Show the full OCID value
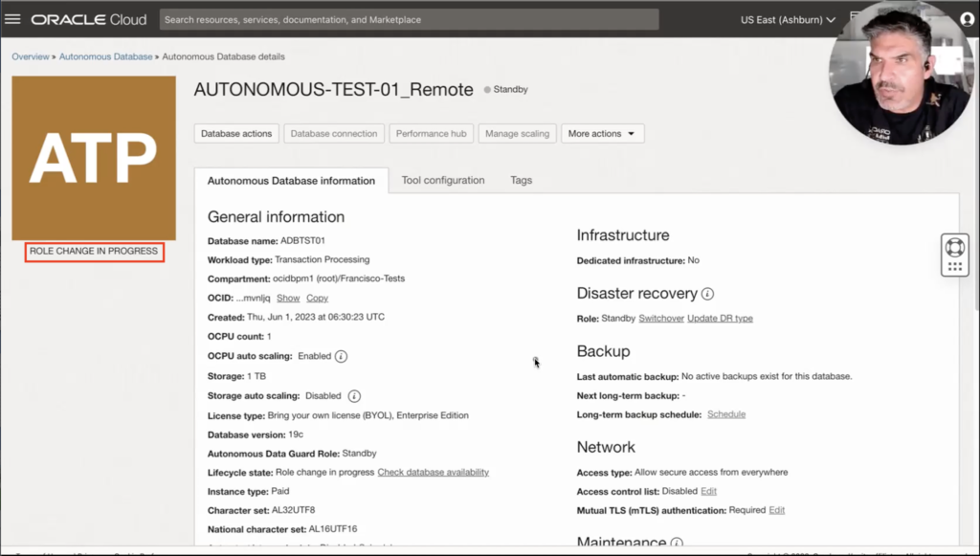The image size is (980, 556). pos(287,299)
